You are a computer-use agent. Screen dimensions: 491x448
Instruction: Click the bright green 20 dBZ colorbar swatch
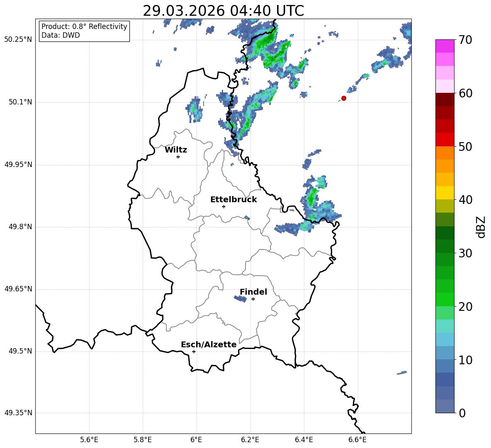click(445, 299)
